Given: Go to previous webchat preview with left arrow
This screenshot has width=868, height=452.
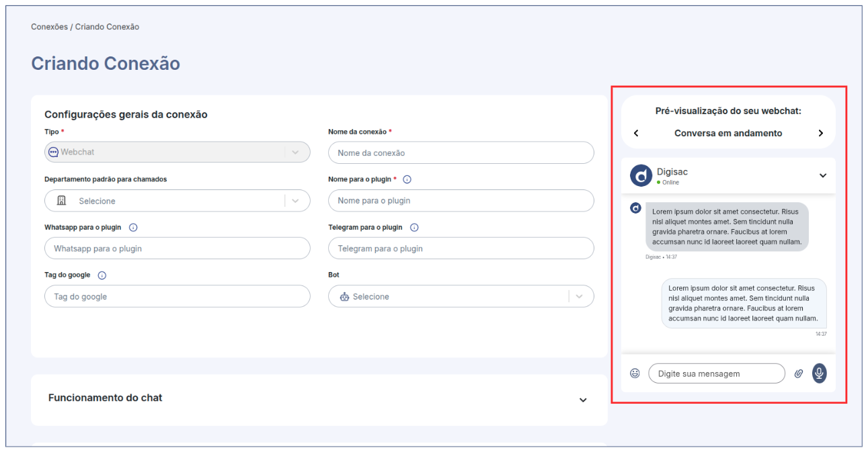Looking at the screenshot, I should coord(636,133).
